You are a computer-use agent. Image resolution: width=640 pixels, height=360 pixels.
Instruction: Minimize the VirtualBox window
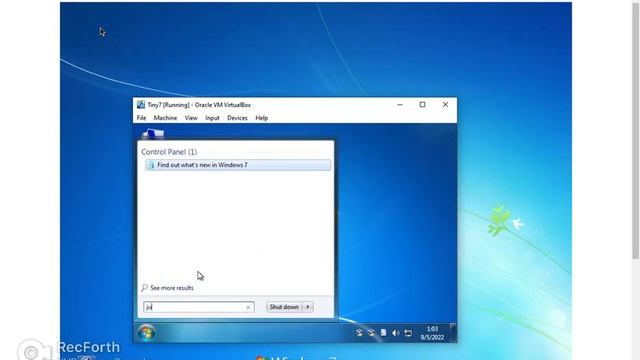click(x=400, y=105)
